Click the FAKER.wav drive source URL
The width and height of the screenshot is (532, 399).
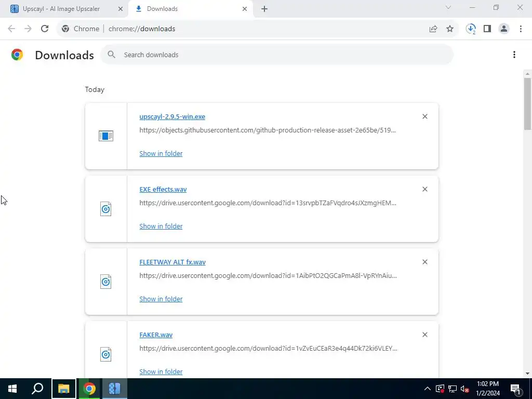tap(268, 348)
